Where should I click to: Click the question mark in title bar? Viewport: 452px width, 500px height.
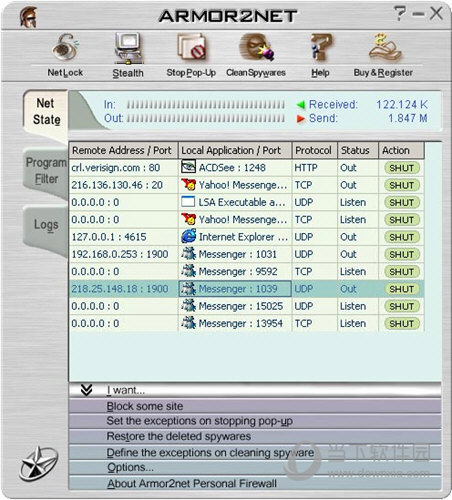(399, 14)
